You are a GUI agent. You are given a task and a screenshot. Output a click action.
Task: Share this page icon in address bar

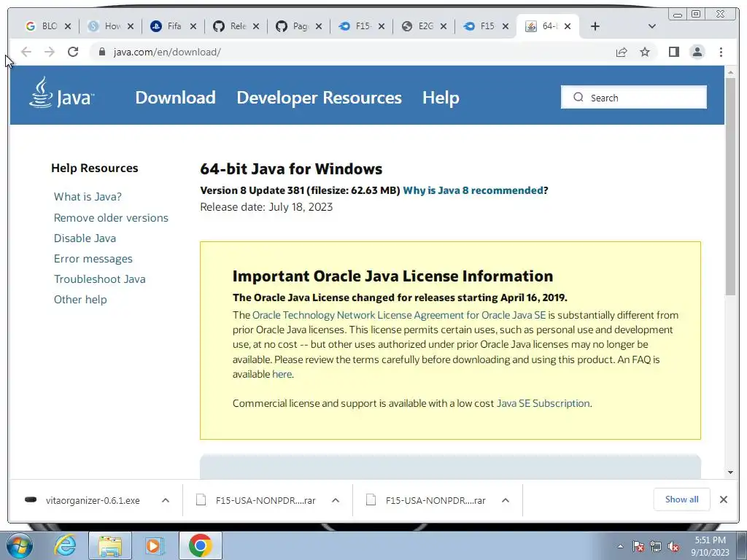[622, 52]
